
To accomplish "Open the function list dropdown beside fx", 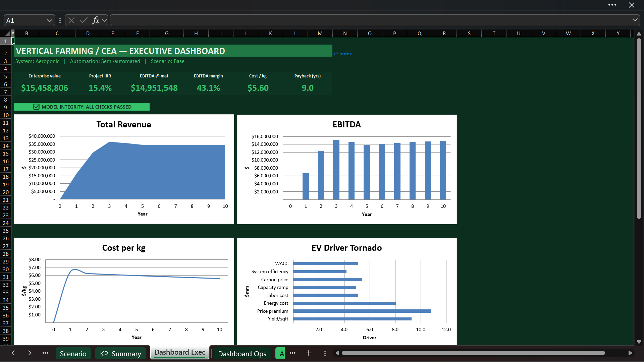I will pyautogui.click(x=104, y=20).
